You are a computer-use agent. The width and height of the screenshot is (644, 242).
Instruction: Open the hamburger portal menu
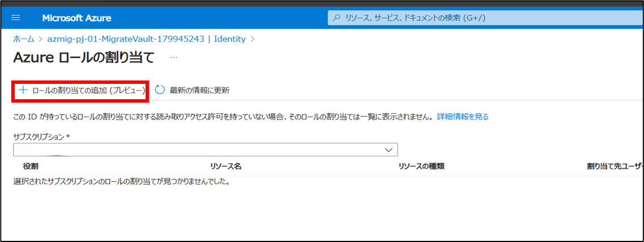click(16, 18)
